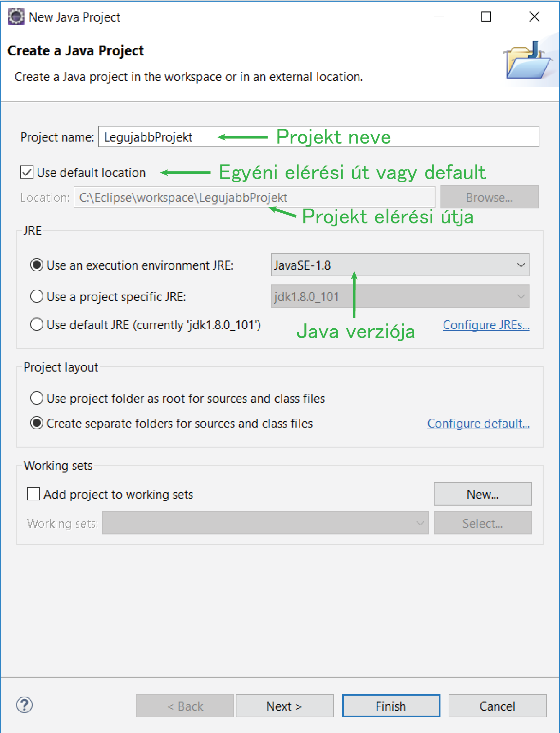Screen dimensions: 560x733
Task: Select Create separate folders for sources option
Action: (37, 423)
